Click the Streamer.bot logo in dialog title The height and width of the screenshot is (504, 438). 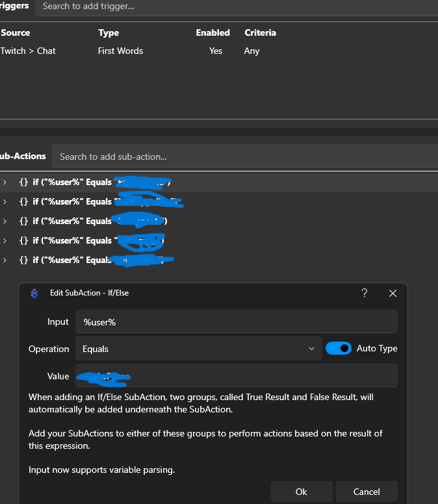[x=34, y=293]
